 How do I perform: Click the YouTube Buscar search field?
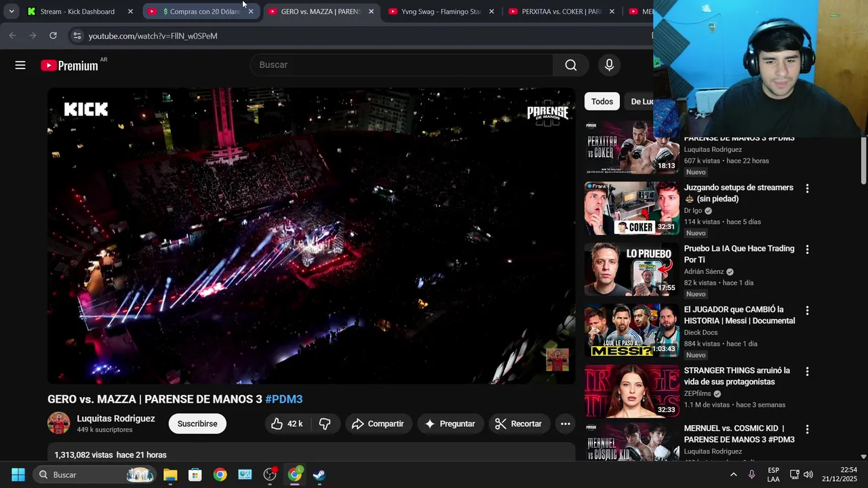click(x=401, y=65)
